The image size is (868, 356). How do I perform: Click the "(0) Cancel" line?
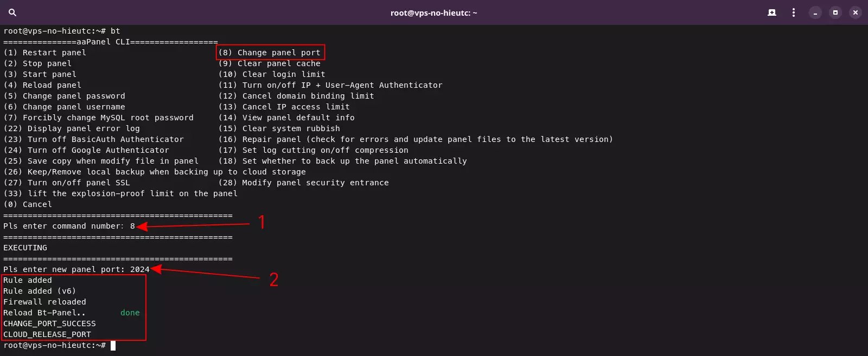(x=28, y=204)
